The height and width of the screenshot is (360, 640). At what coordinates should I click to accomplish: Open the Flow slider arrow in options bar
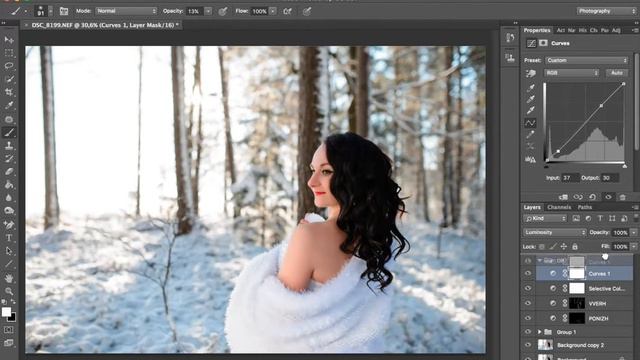[273, 11]
